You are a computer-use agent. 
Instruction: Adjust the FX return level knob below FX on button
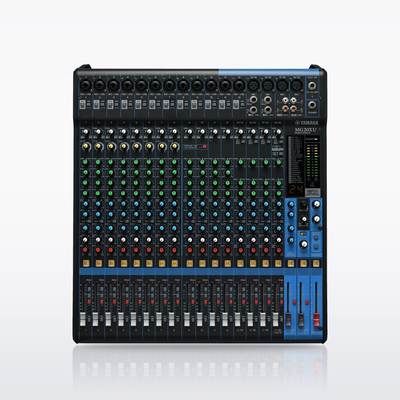[303, 244]
